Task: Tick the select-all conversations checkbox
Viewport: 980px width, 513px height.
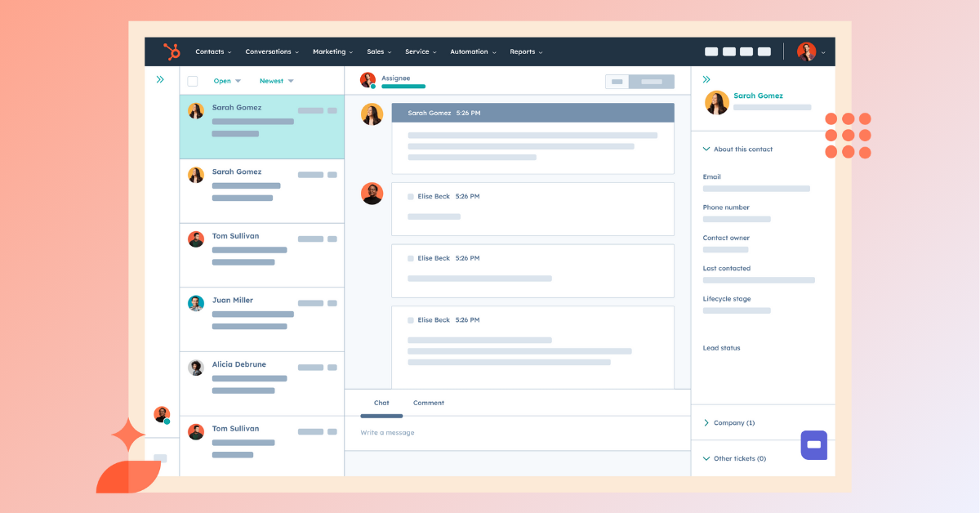Action: [x=193, y=81]
